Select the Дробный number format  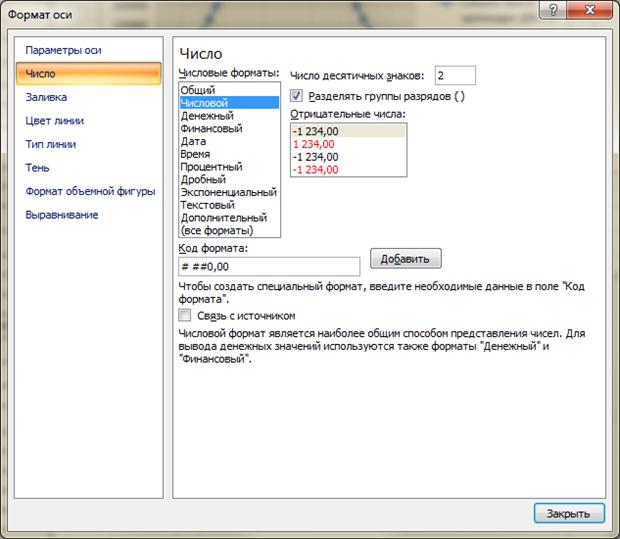coord(229,179)
